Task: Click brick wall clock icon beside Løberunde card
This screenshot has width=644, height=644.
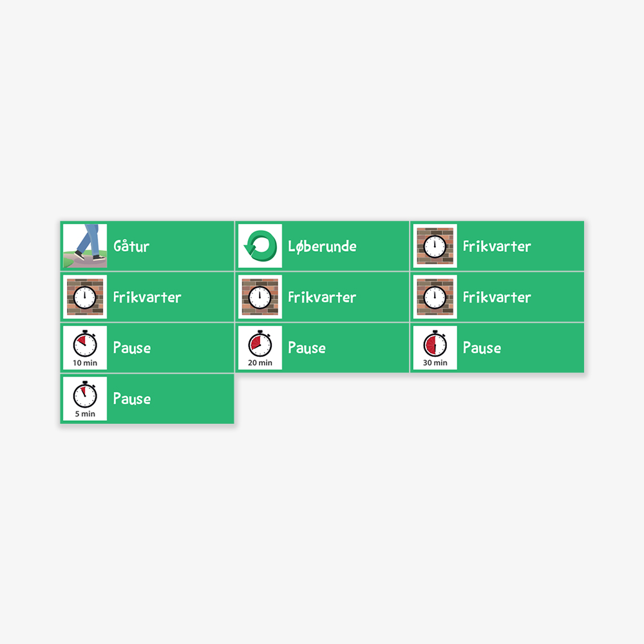Action: pos(435,246)
